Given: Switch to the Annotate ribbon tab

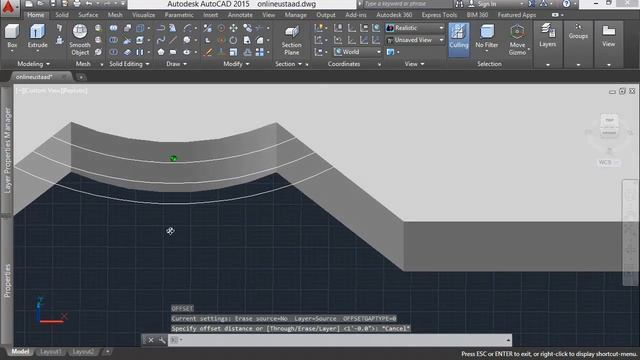Looking at the screenshot, I should pyautogui.click(x=240, y=15).
